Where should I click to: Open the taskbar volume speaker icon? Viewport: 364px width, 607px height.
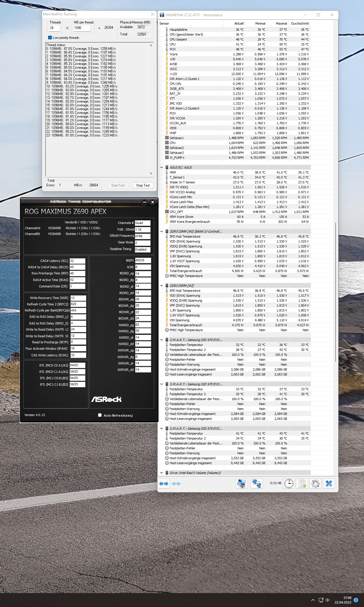point(328,600)
